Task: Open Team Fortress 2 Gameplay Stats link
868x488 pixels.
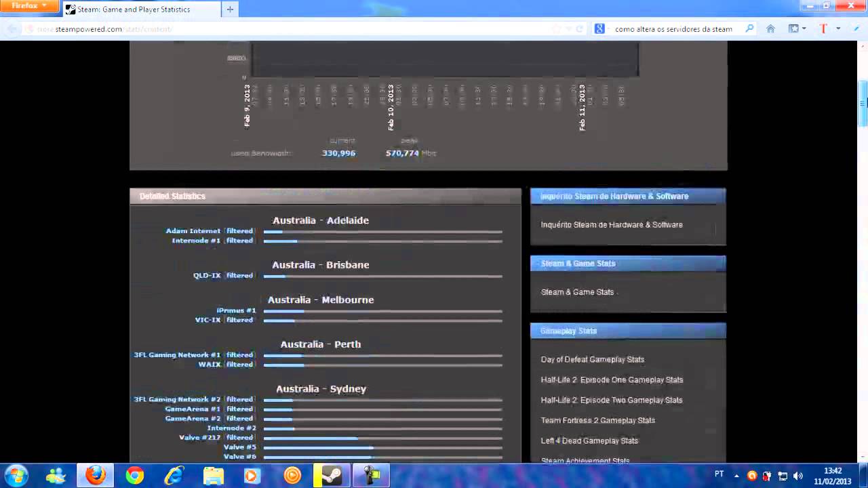Action: point(598,421)
